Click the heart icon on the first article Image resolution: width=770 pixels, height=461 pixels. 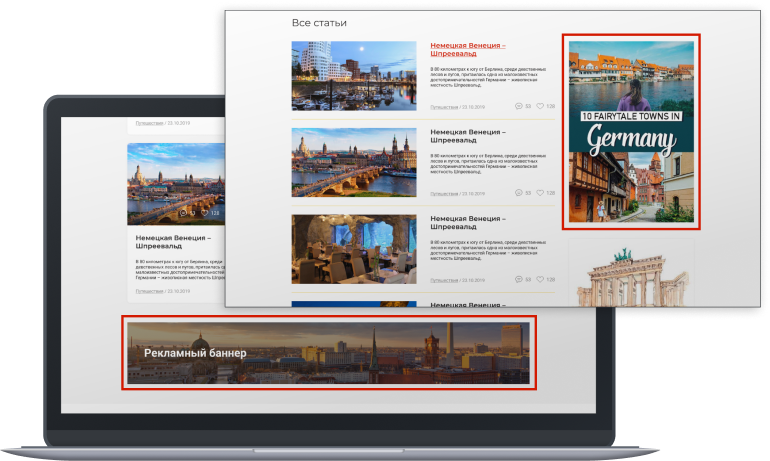click(x=540, y=106)
